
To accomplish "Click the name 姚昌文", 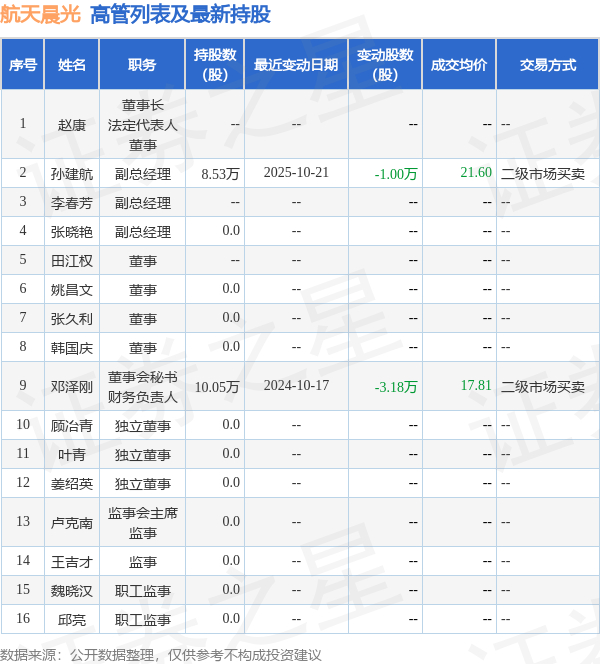I will point(72,290).
